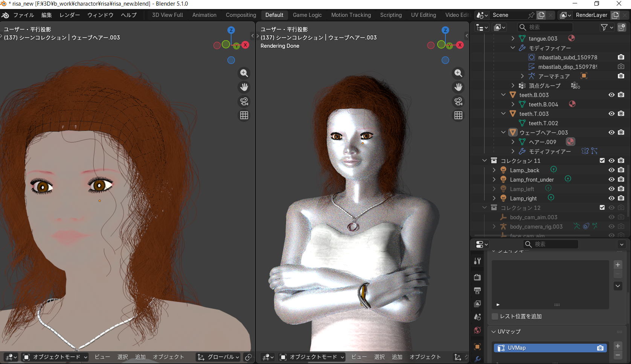Click zoom magnifier icon in left viewport
The image size is (631, 364).
tap(244, 73)
